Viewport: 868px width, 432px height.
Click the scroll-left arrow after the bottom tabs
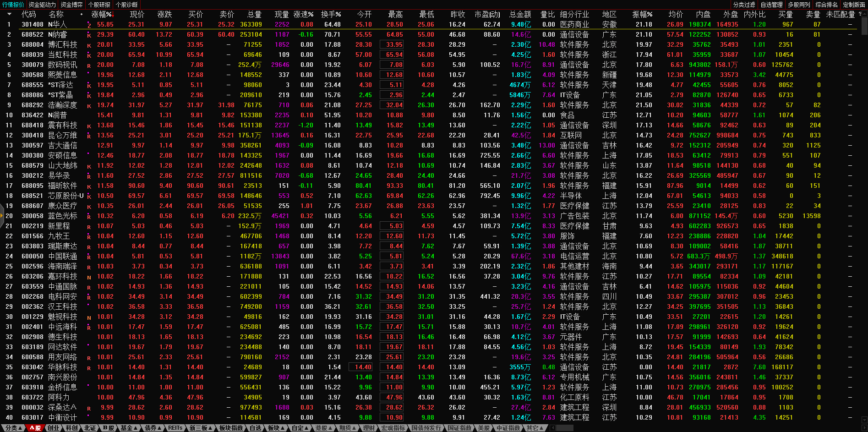553,428
